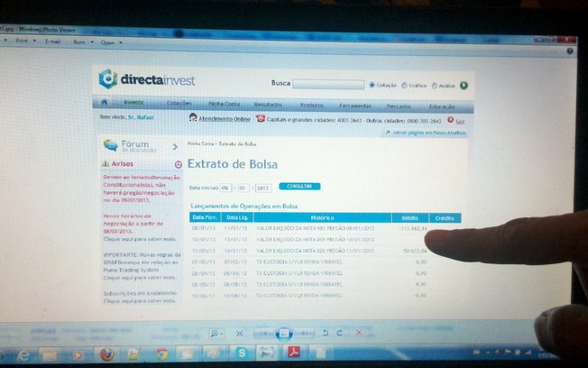Click the E-mail toolbar button
This screenshot has height=368, width=588.
coord(53,41)
